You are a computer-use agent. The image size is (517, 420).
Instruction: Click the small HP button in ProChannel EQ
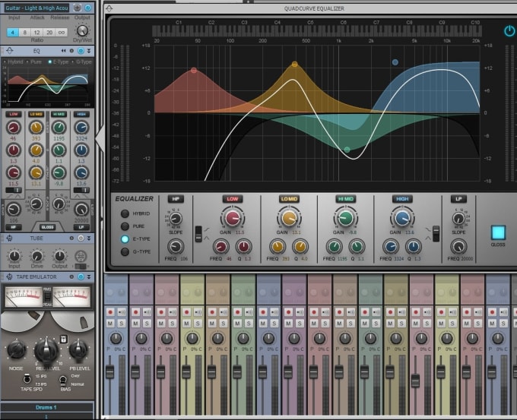[14, 227]
